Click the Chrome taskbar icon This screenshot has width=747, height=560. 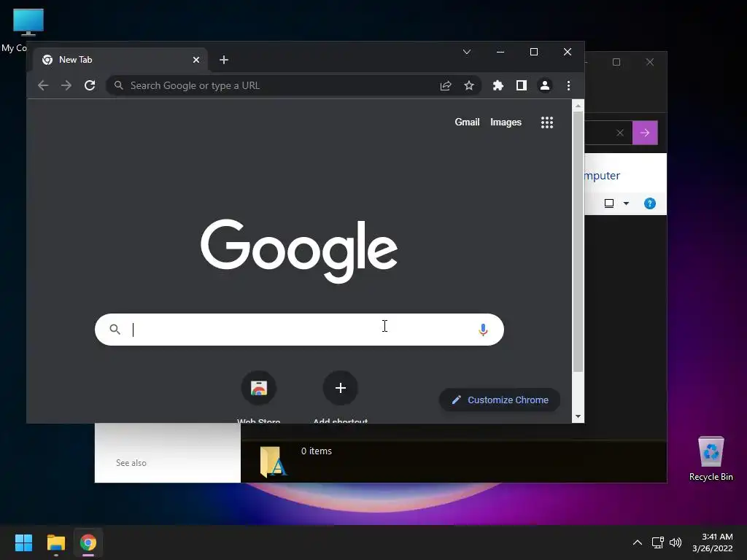88,542
